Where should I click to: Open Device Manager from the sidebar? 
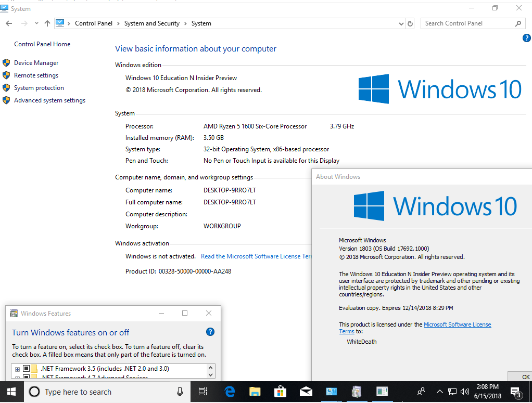point(36,63)
